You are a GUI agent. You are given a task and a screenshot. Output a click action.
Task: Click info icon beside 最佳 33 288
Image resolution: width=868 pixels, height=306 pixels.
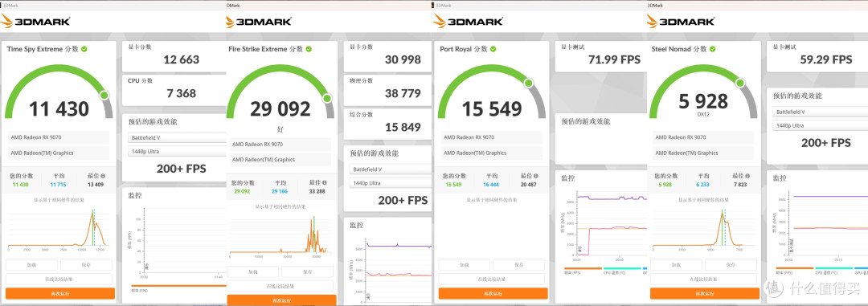tap(325, 182)
